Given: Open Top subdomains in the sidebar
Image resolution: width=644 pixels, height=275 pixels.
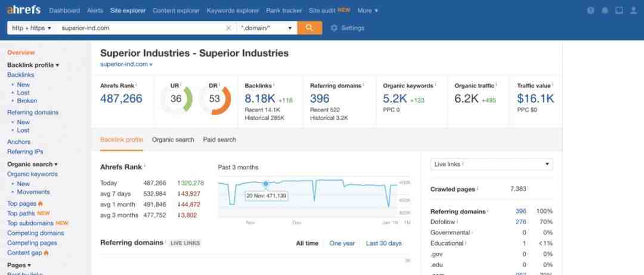Looking at the screenshot, I should [30, 223].
